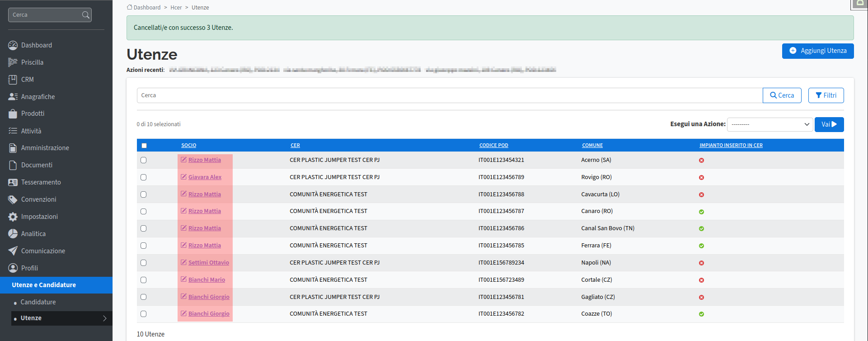
Task: Click the Comunicazione paper plane icon
Action: [13, 251]
